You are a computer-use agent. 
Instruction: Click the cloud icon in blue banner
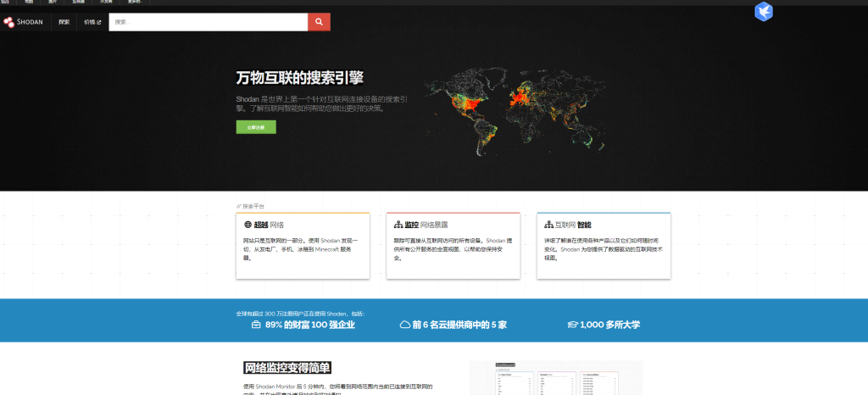tap(404, 325)
